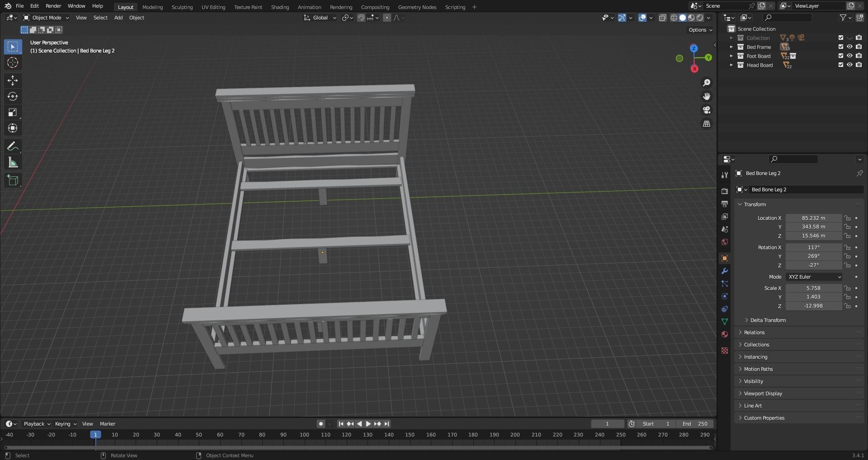This screenshot has width=868, height=460.
Task: Add a new workspace with plus
Action: coord(474,7)
